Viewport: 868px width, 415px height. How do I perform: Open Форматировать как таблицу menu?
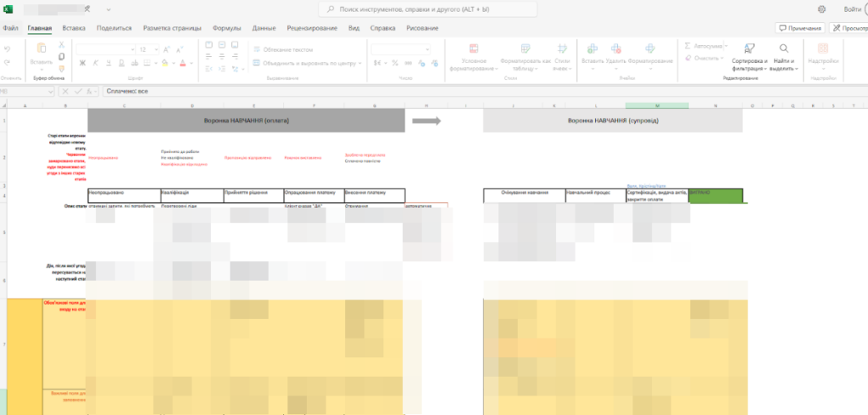tap(526, 58)
